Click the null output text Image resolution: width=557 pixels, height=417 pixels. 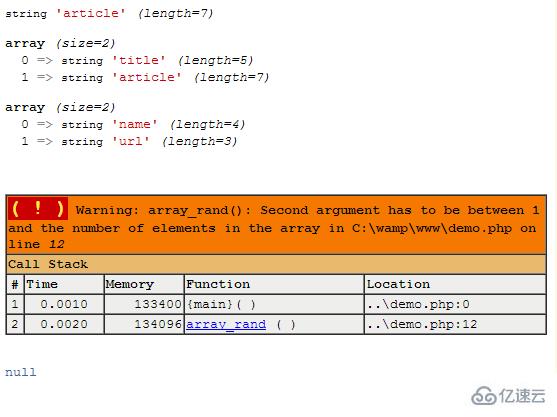click(21, 372)
